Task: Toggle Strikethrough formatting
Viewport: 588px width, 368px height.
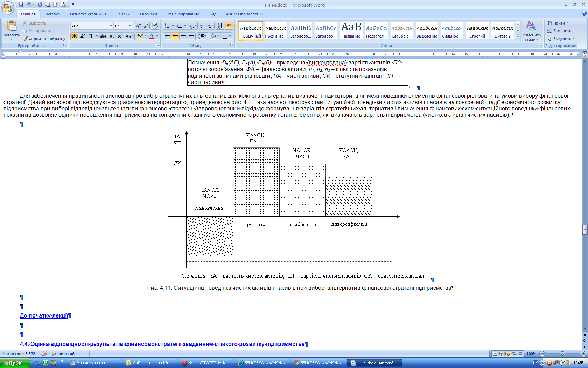Action: click(x=103, y=36)
